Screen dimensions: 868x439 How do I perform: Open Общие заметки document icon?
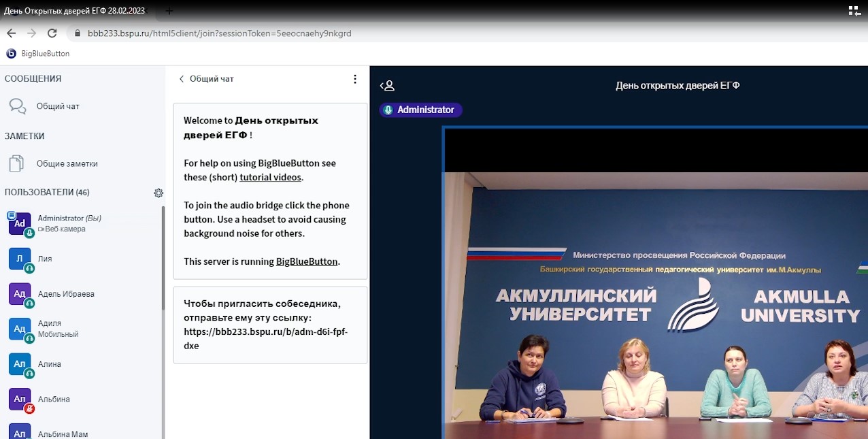[16, 163]
